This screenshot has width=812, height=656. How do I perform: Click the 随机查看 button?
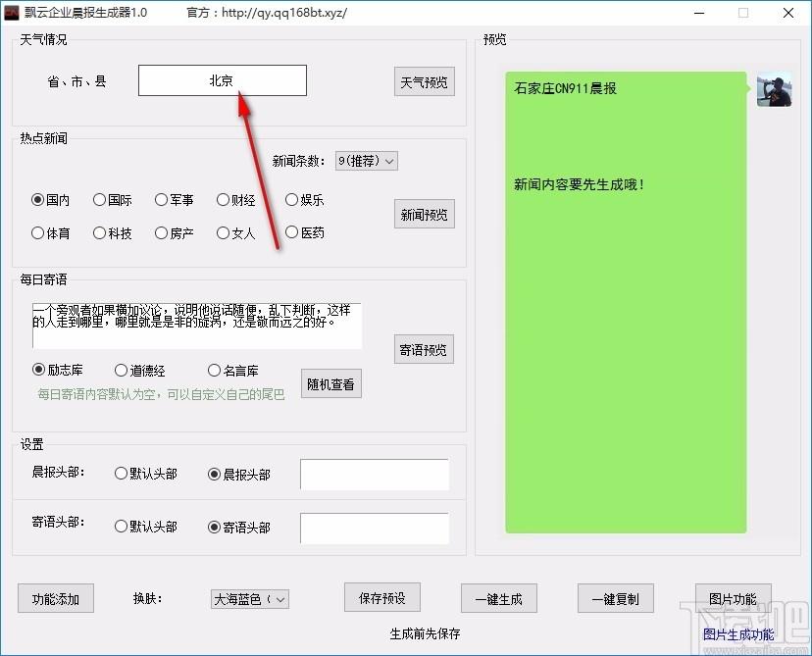pyautogui.click(x=330, y=383)
